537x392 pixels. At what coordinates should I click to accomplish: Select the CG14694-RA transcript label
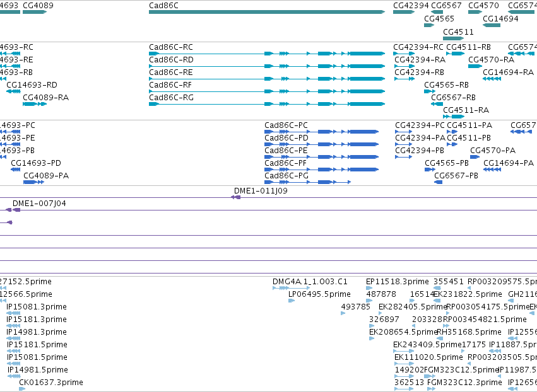click(508, 72)
